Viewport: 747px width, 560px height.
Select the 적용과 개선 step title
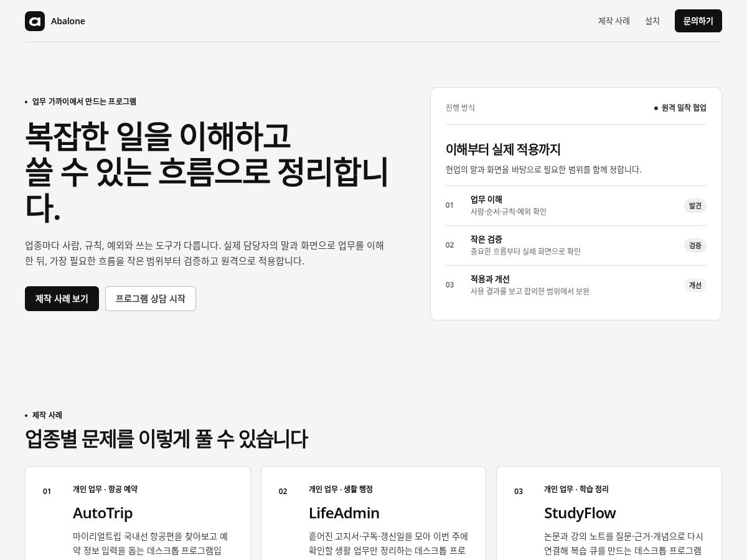(490, 279)
